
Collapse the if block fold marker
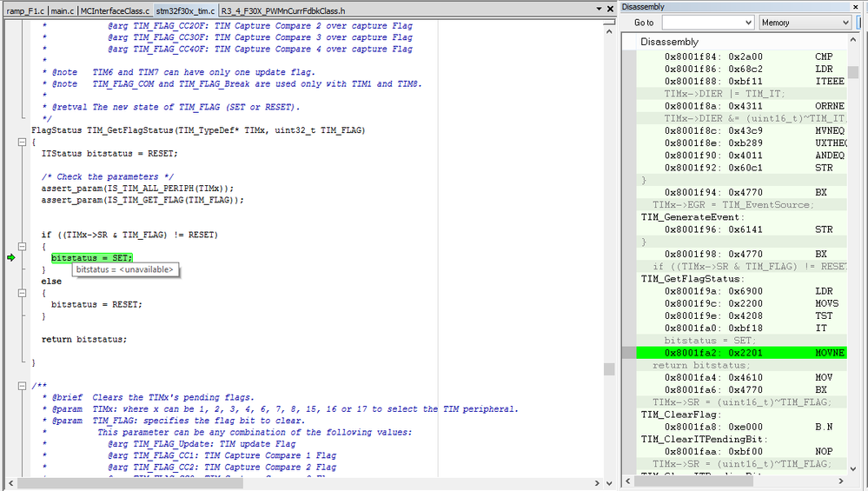pyautogui.click(x=22, y=246)
